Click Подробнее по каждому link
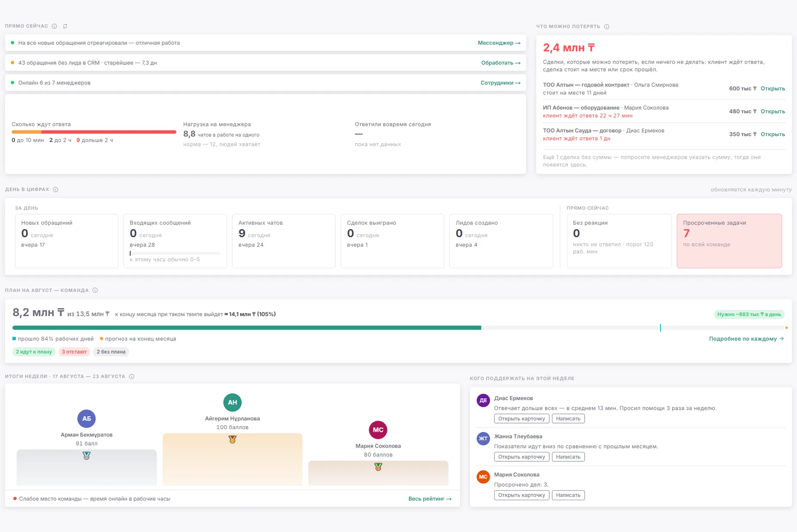Image resolution: width=797 pixels, height=532 pixels. pyautogui.click(x=747, y=339)
